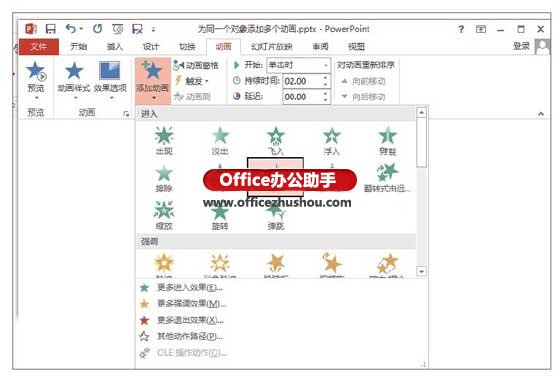Click 向前移动 (Move Earlier)
The width and height of the screenshot is (560, 379).
364,81
